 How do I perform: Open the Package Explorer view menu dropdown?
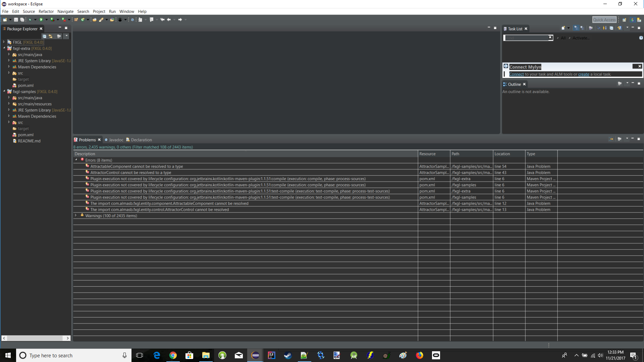tap(66, 36)
